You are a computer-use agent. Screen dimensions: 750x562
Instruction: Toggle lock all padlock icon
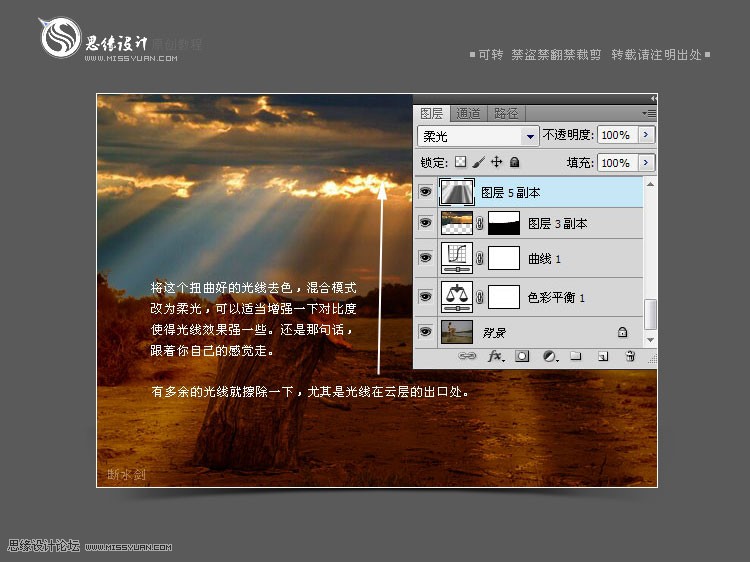(515, 162)
